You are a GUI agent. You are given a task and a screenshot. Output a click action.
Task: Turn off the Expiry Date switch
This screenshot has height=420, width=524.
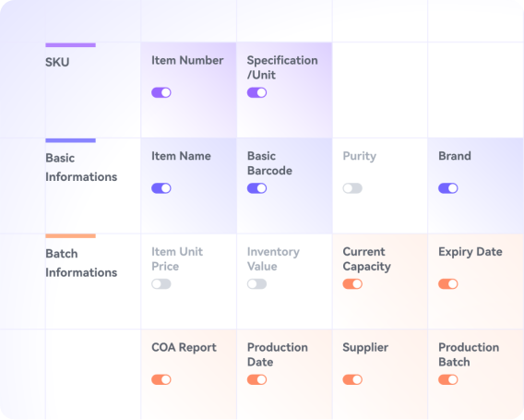point(447,284)
